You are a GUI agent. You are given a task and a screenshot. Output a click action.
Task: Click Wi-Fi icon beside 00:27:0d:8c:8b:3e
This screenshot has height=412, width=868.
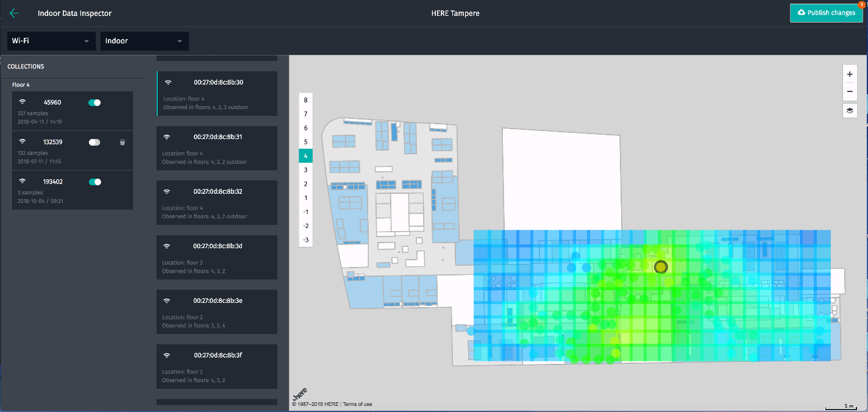click(x=168, y=301)
